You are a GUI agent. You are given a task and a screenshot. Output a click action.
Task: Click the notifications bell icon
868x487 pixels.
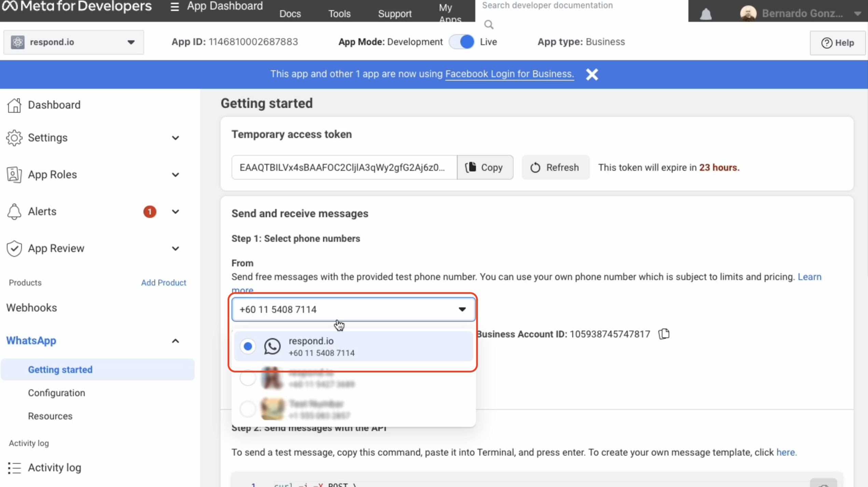705,14
